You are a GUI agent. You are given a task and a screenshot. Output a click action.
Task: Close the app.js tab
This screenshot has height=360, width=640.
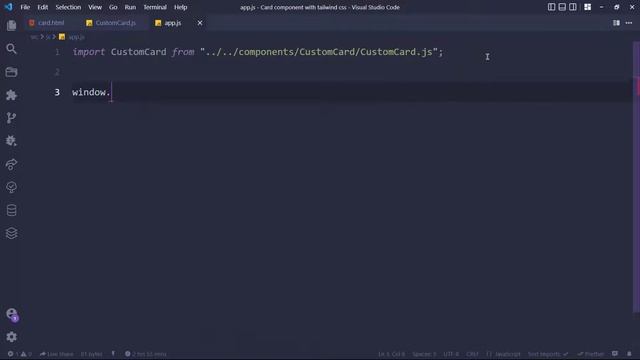(200, 23)
